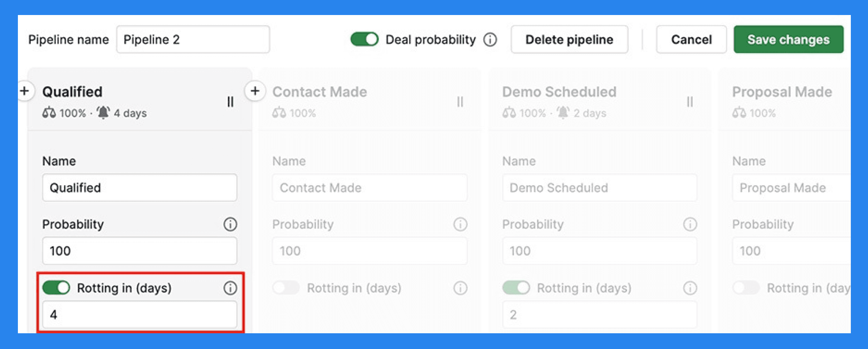The width and height of the screenshot is (868, 349).
Task: Click the Contact Made header scales icon
Action: tap(279, 113)
